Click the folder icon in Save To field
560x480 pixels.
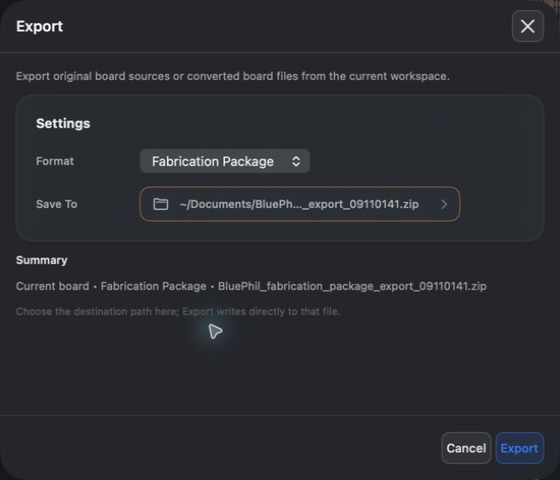[160, 204]
